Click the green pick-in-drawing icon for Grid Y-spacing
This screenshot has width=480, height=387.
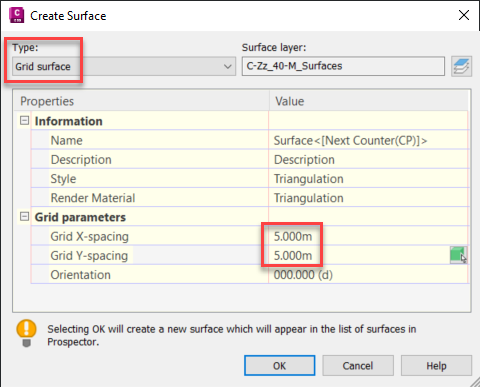tap(459, 255)
